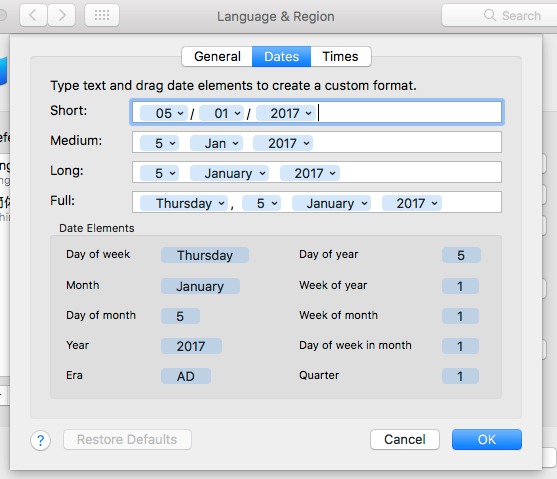Open the 01 month dropdown in Short format
557x479 pixels.
[x=222, y=113]
